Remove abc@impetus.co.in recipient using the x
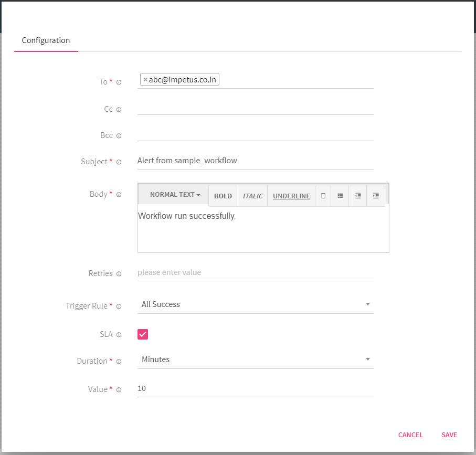The height and width of the screenshot is (455, 476). coord(145,80)
